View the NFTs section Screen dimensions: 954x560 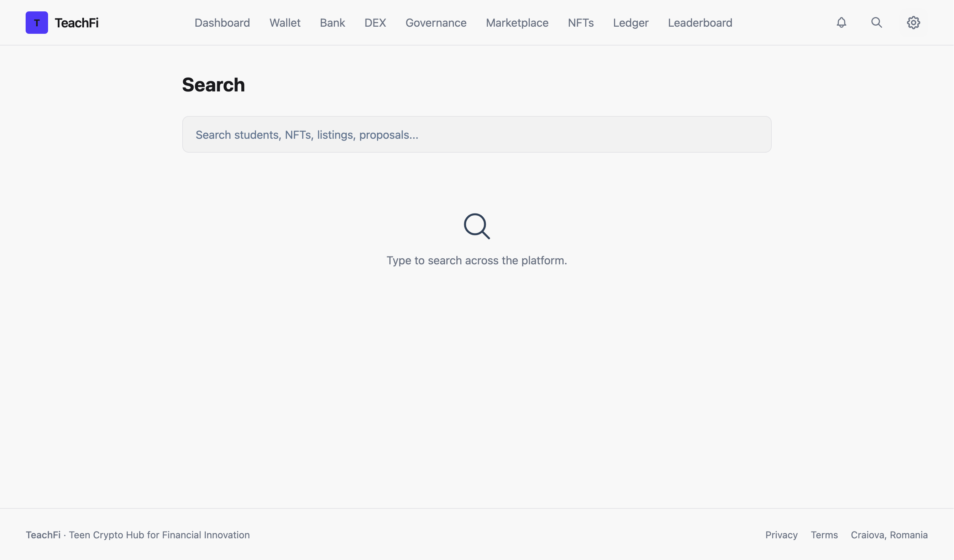click(580, 23)
